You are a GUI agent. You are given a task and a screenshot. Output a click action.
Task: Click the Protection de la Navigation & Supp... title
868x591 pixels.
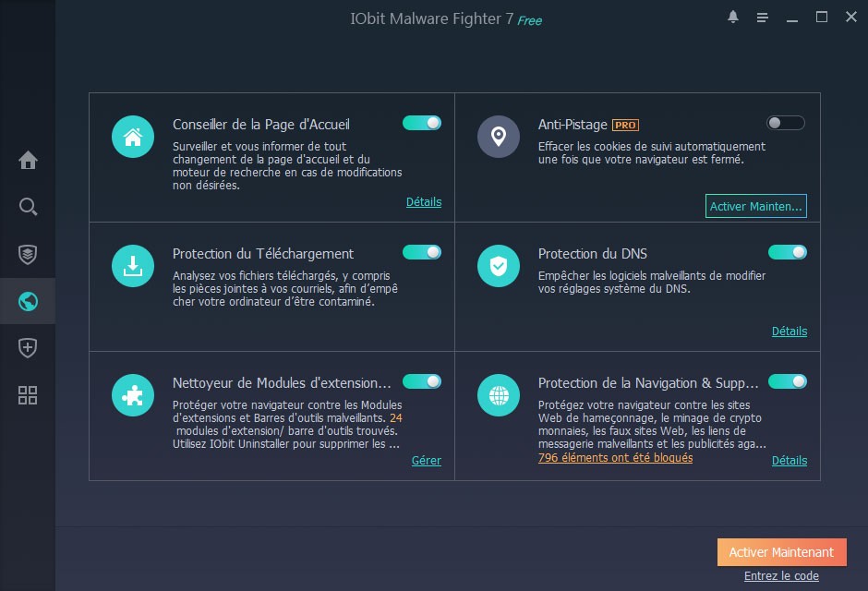(x=648, y=383)
